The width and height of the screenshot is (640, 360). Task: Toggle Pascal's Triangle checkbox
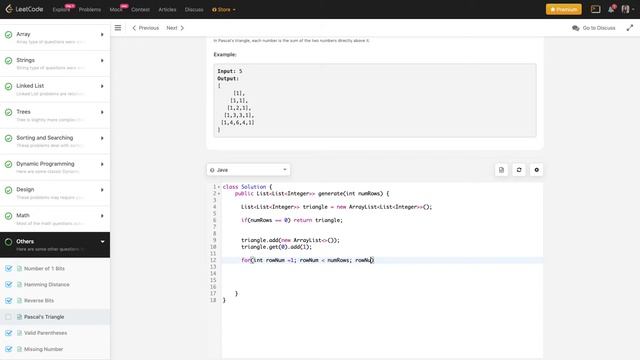pos(8,317)
